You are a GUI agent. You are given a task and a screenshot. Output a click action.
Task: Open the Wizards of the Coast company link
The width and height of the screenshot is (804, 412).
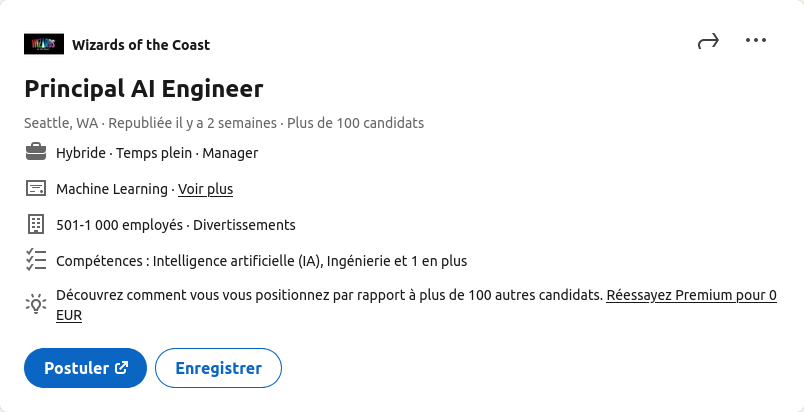(x=141, y=45)
